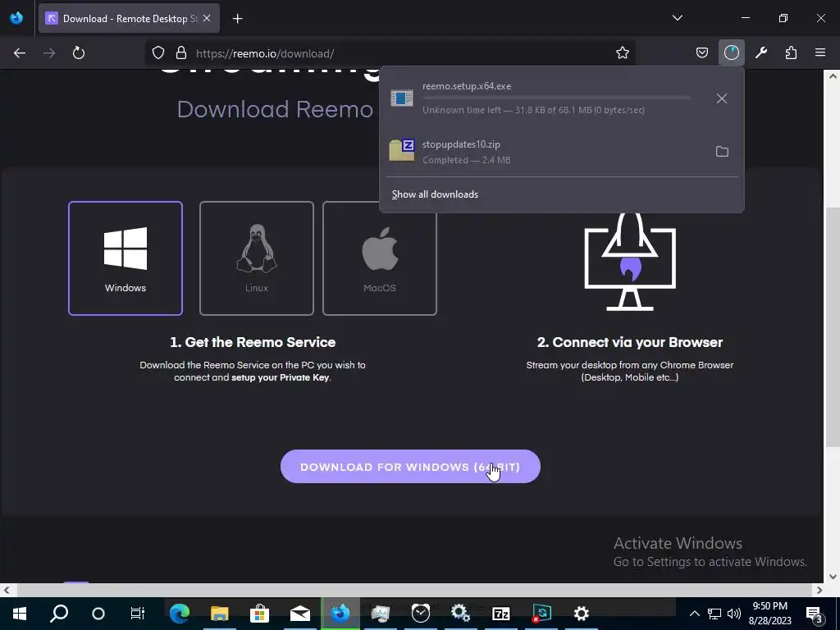Open the notification center with 3 alerts
The image size is (840, 630).
click(x=815, y=614)
